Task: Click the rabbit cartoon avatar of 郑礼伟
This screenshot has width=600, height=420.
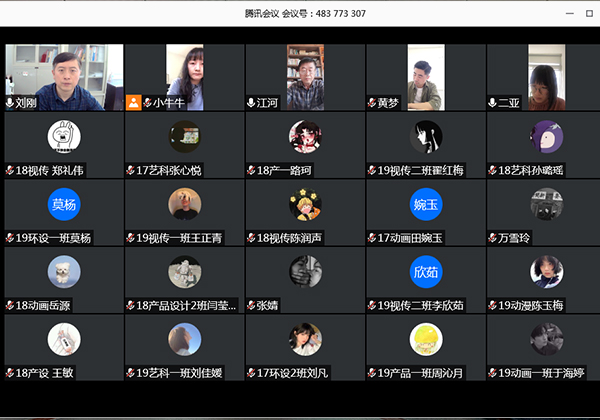Action: tap(64, 136)
